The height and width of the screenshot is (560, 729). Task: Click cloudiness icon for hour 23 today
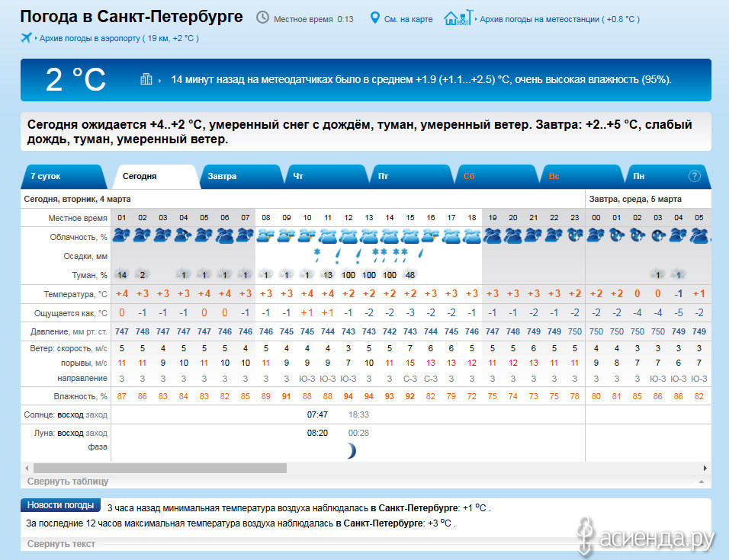(575, 236)
